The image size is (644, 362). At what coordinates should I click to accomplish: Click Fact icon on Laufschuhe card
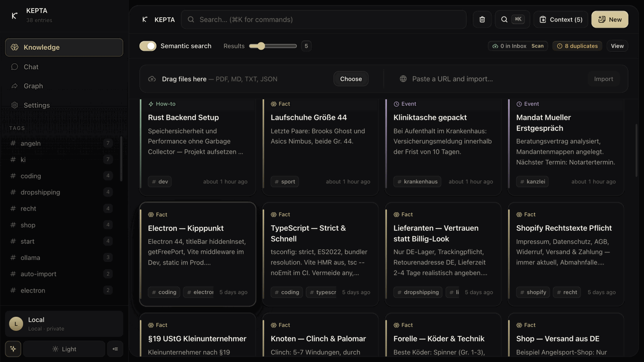point(274,104)
